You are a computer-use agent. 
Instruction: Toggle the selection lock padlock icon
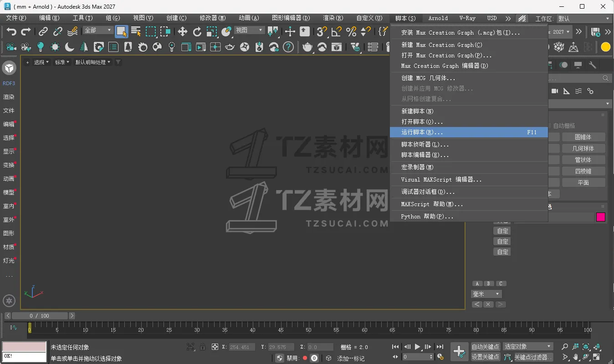click(x=203, y=347)
